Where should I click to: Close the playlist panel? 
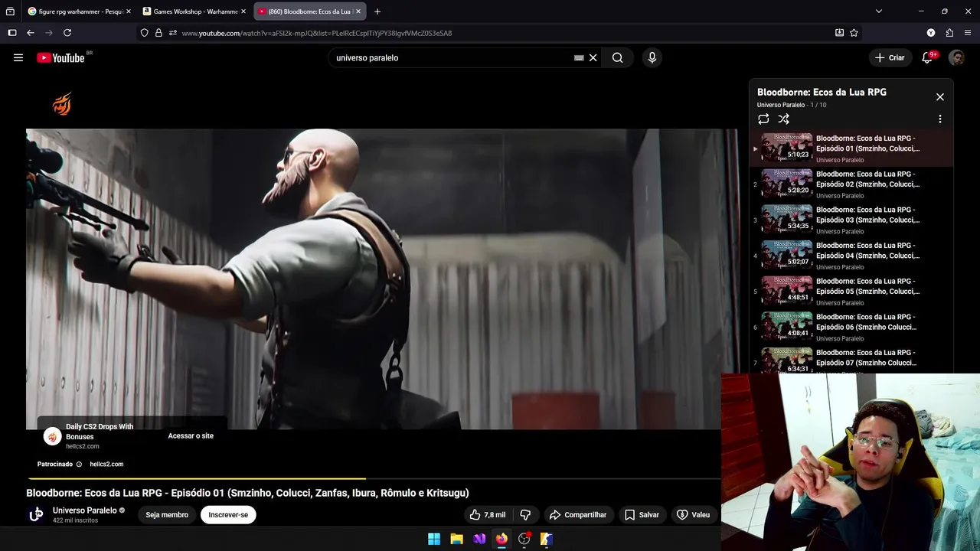click(x=940, y=97)
